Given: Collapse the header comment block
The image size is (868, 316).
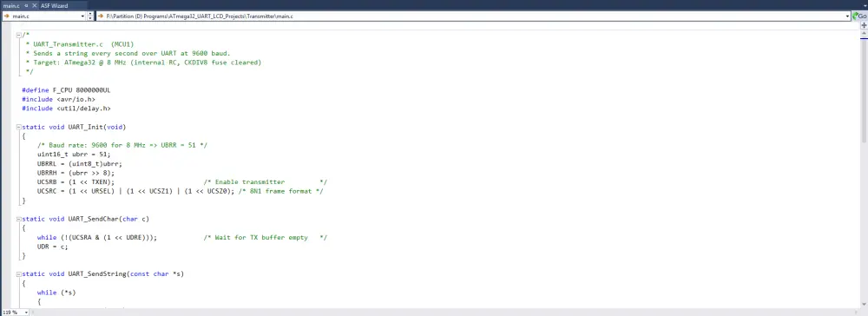Looking at the screenshot, I should 19,35.
